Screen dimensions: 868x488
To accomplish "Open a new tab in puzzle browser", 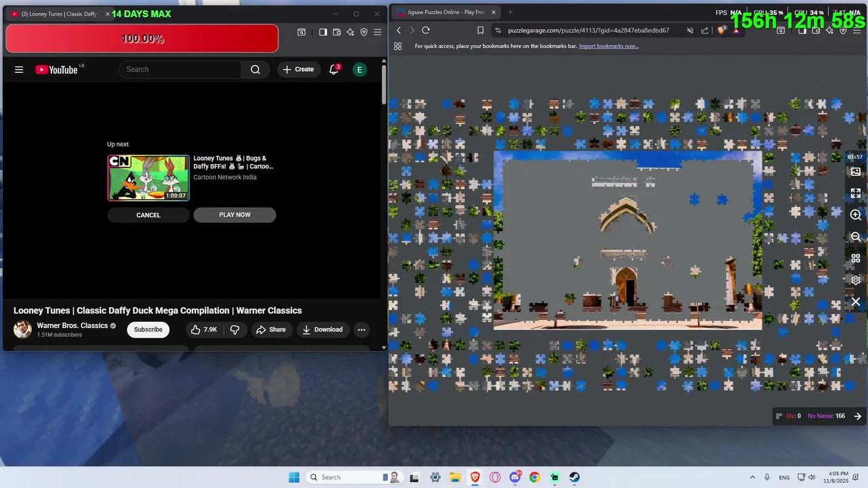I will point(511,12).
